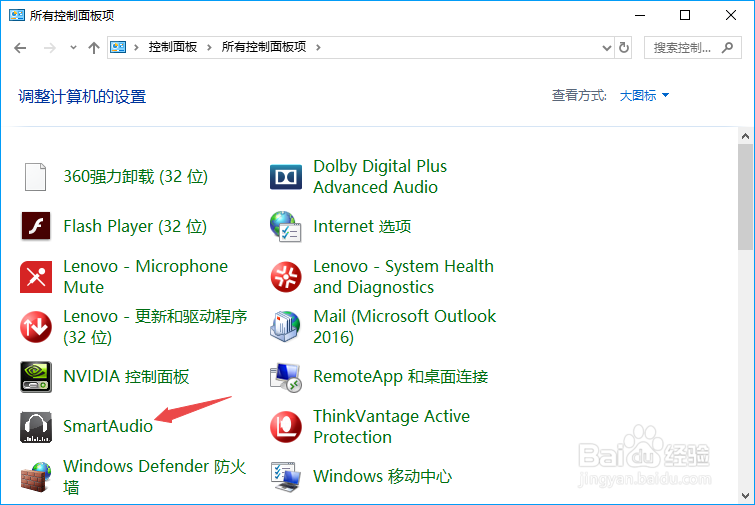
Task: Open Windows 移动中心 link
Action: [x=382, y=477]
